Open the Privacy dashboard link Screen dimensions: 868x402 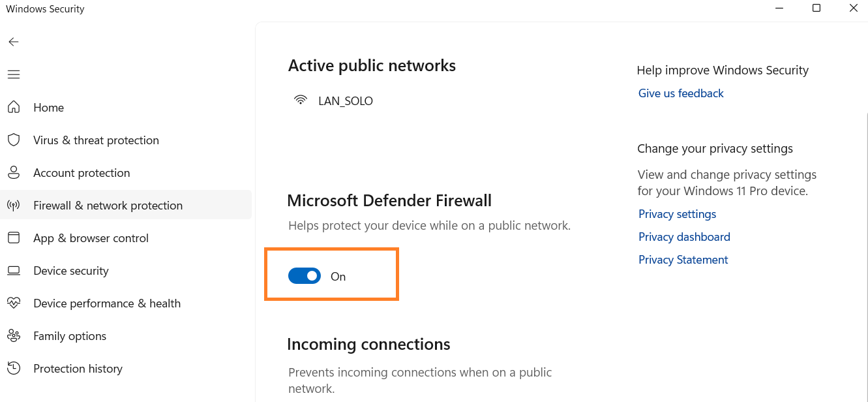(684, 237)
